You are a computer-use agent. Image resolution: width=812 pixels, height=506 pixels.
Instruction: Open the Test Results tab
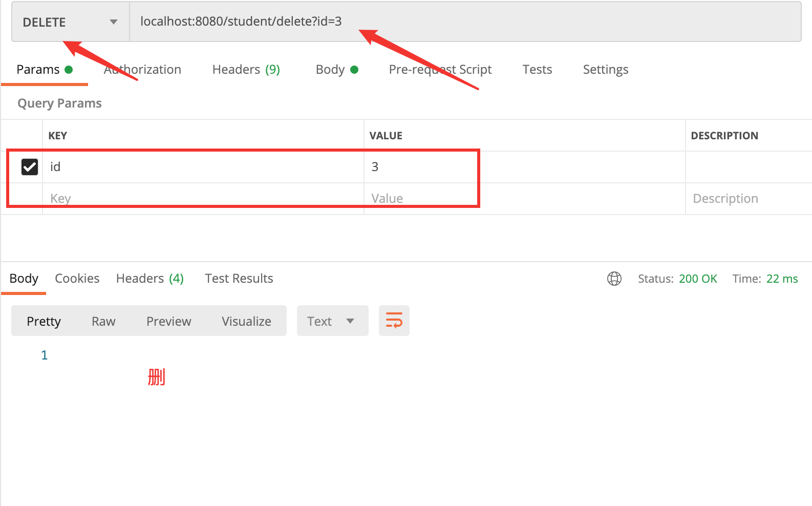pos(239,279)
